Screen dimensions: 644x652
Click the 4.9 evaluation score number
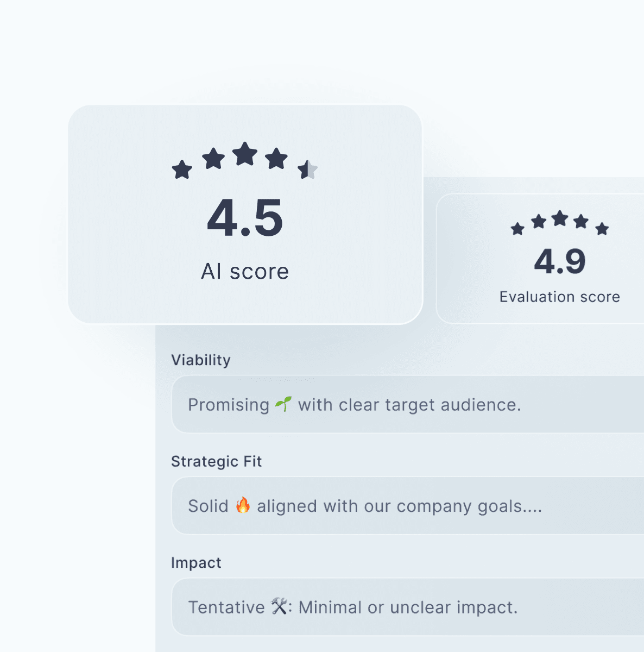[560, 262]
